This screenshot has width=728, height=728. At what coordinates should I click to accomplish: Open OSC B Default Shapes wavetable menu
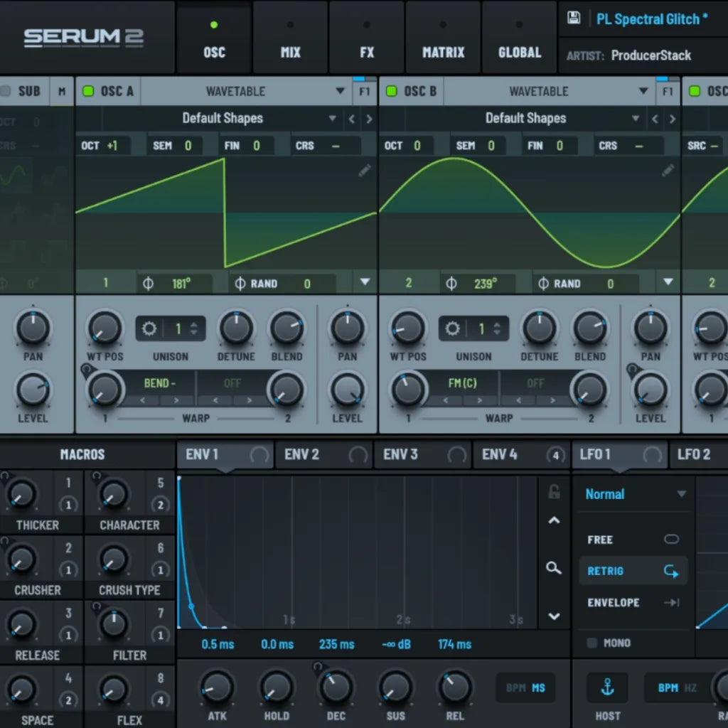525,119
